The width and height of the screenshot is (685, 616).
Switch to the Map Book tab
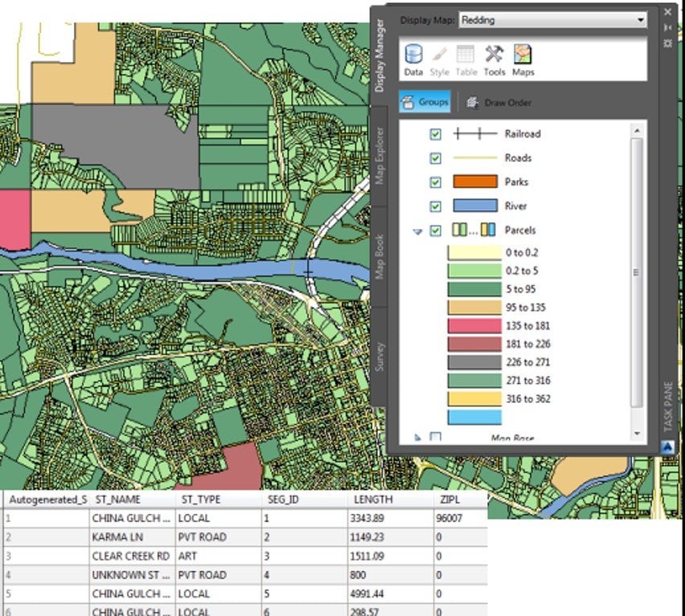tap(379, 257)
